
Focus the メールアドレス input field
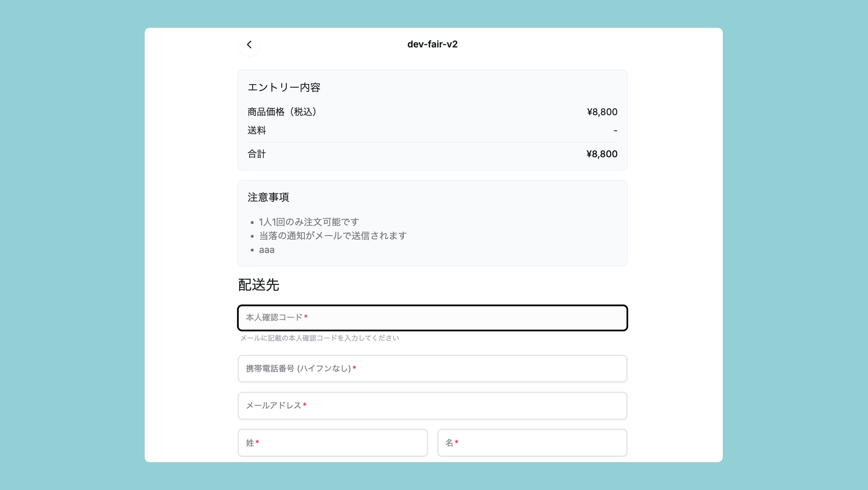432,406
